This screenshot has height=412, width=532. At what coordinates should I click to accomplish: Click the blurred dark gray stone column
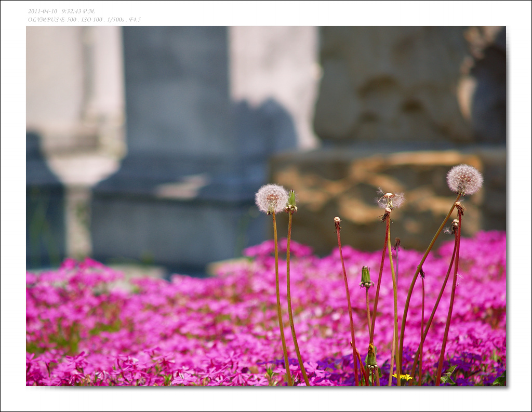pyautogui.click(x=177, y=104)
